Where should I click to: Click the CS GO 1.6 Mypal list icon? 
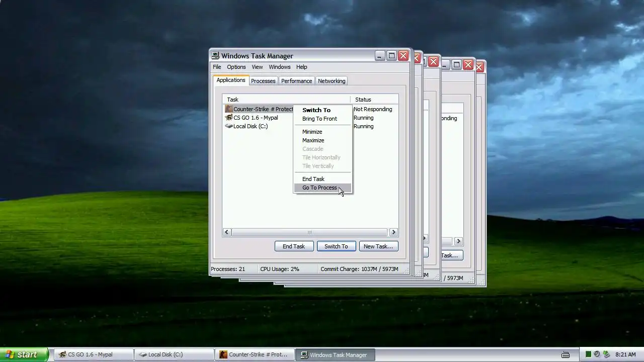[229, 118]
